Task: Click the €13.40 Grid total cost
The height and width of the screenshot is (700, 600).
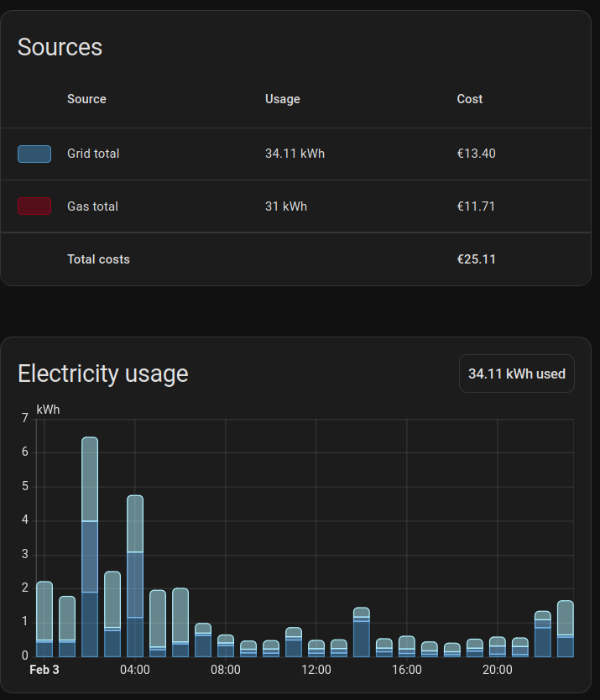Action: point(477,154)
